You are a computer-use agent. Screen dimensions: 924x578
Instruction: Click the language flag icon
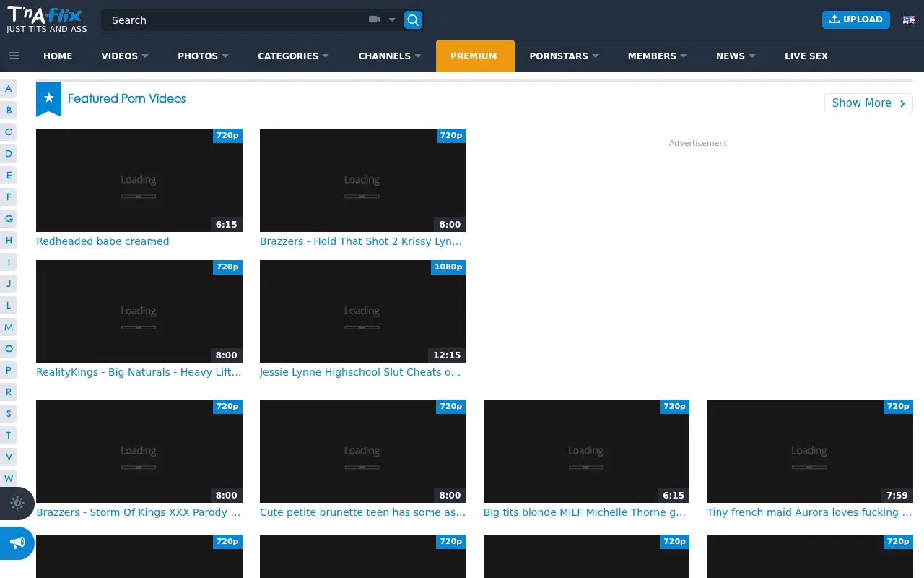tap(909, 20)
